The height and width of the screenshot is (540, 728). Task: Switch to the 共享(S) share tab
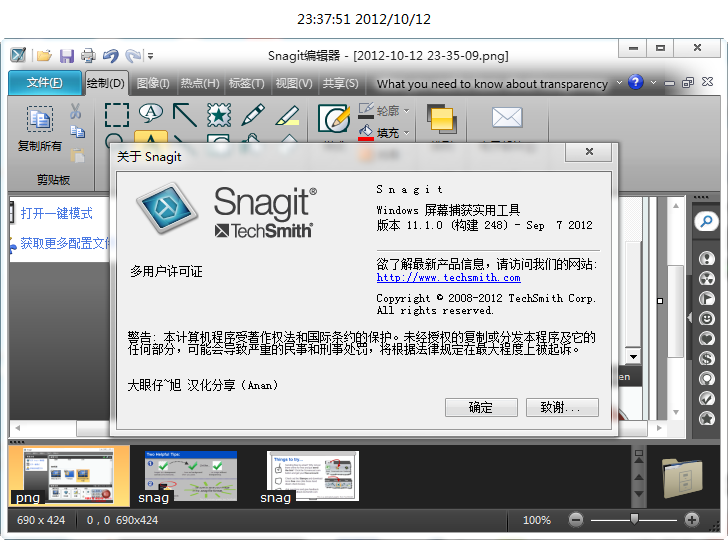(x=340, y=84)
